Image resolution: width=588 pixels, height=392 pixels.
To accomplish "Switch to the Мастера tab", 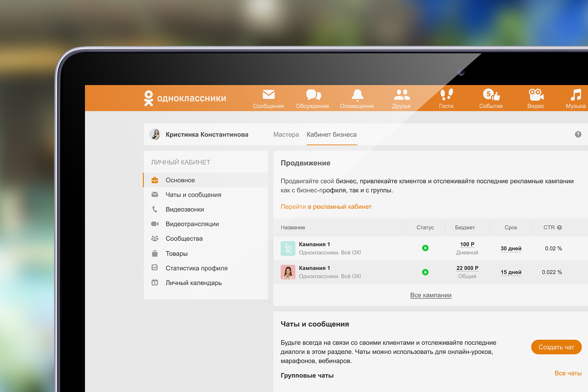I will pyautogui.click(x=286, y=135).
